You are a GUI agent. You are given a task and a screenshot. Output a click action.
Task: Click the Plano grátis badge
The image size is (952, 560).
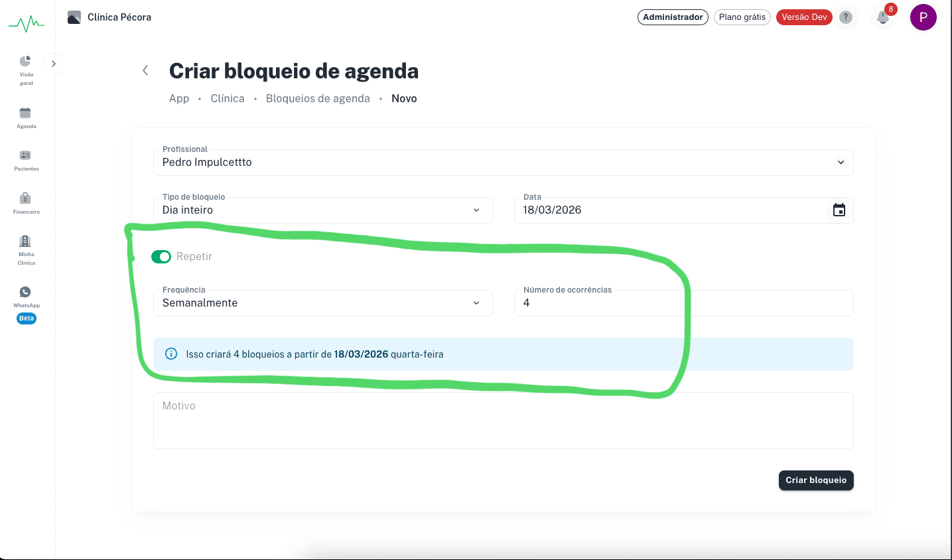click(742, 17)
